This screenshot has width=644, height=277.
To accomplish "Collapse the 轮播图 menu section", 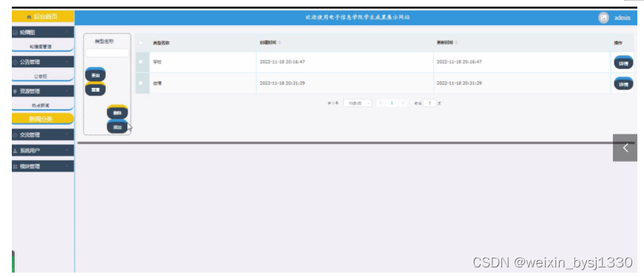I will [x=43, y=32].
